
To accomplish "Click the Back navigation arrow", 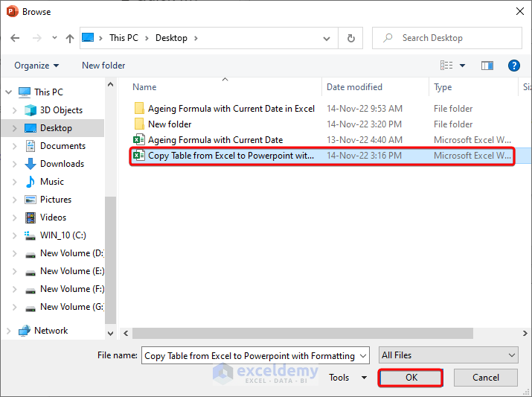I will point(15,38).
